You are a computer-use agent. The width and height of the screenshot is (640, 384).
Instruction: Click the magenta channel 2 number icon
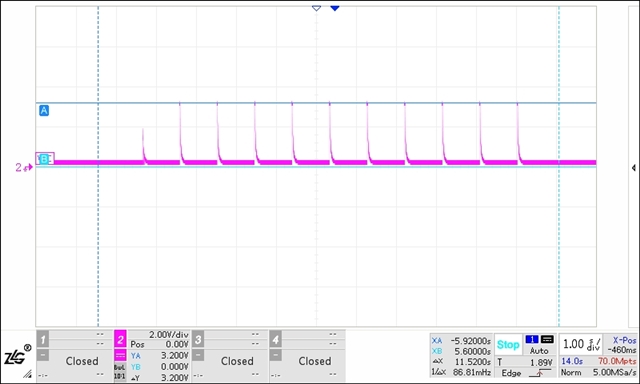point(120,339)
